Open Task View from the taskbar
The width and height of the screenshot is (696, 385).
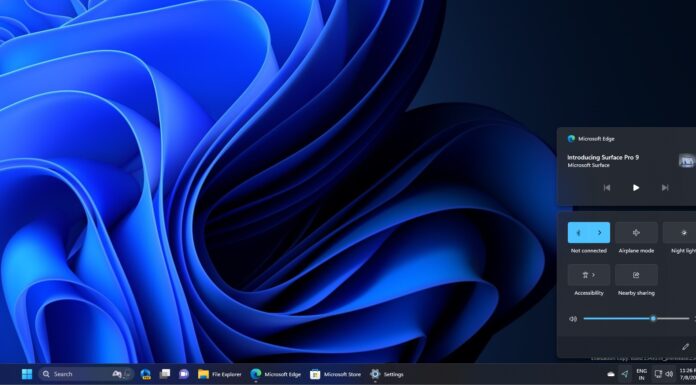[165, 374]
